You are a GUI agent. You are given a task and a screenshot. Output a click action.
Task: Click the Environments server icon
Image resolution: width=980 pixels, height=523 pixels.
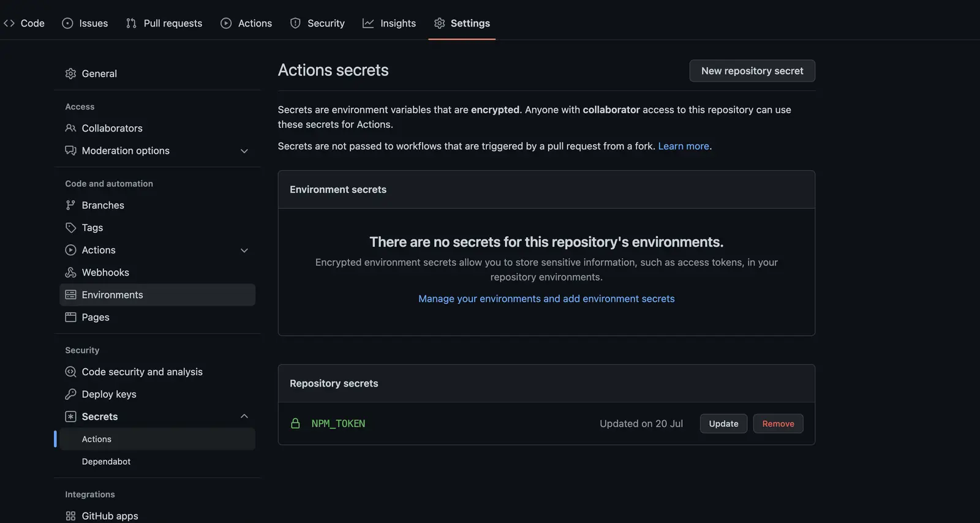[x=70, y=295]
